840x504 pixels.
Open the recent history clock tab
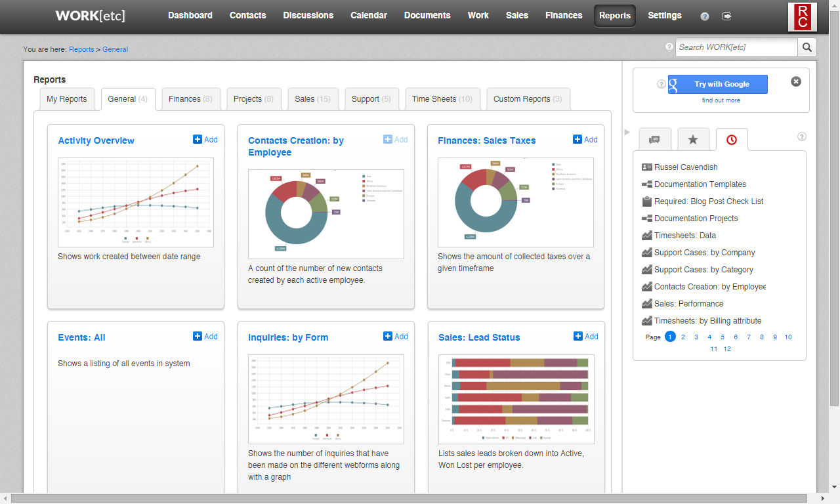pos(731,140)
